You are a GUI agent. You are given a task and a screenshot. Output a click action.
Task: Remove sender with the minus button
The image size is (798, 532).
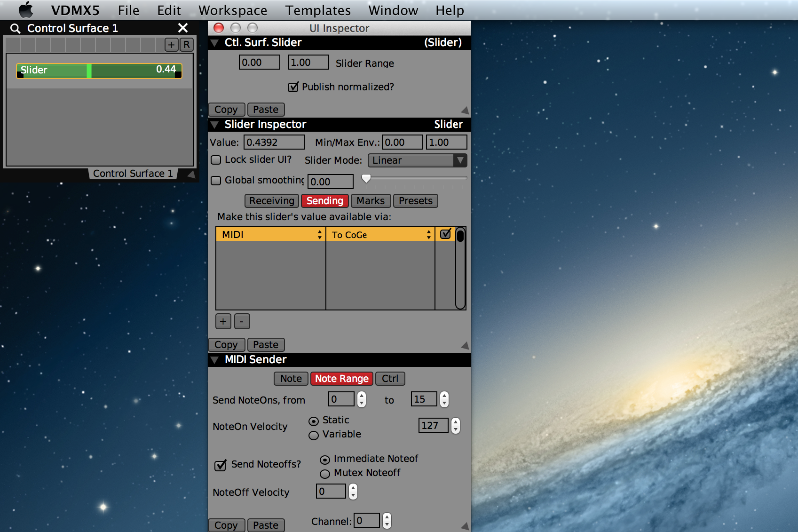(242, 321)
